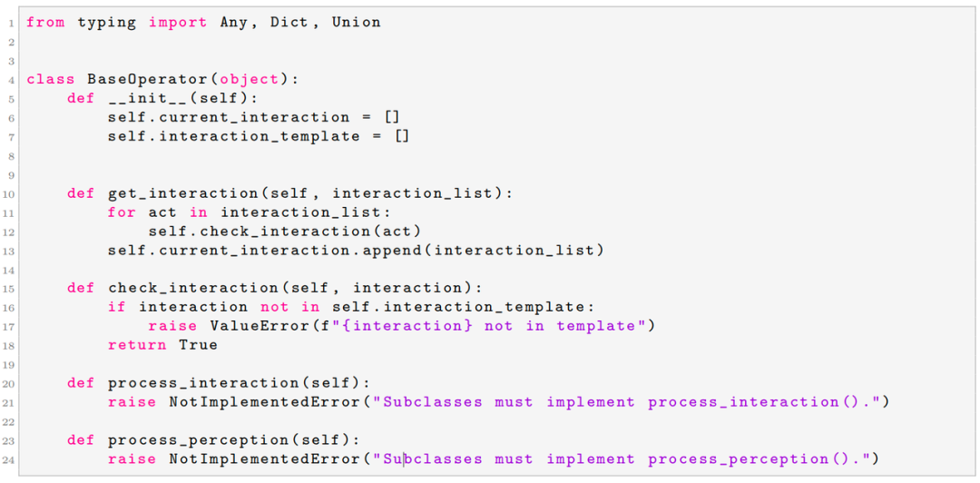
Task: Click the check_interaction method definition
Action: (274, 289)
